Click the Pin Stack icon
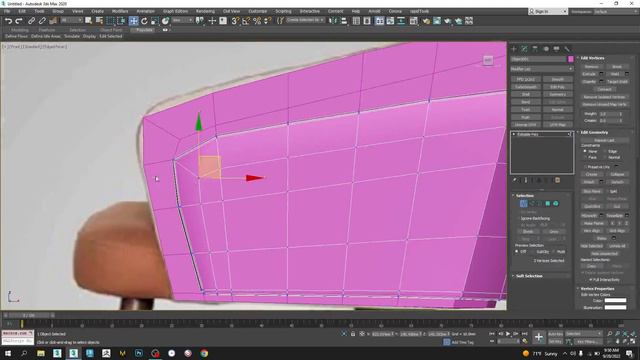 [515, 180]
